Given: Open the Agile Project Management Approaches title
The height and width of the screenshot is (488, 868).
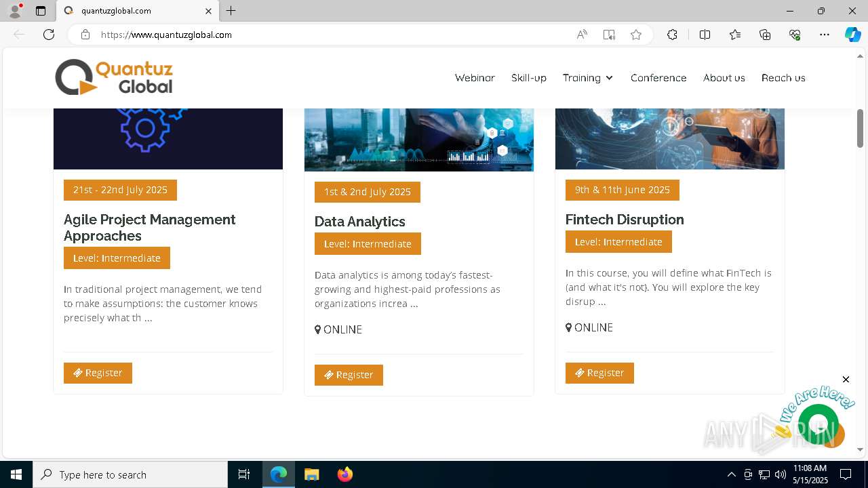Looking at the screenshot, I should (150, 228).
